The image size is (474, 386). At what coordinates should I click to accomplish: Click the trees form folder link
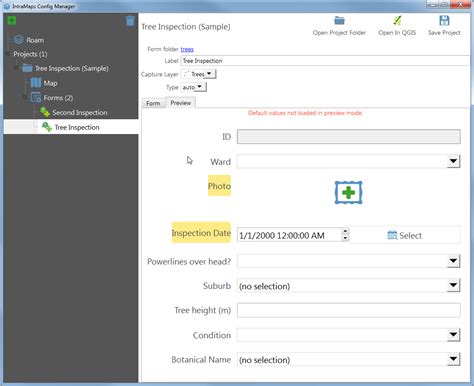tap(187, 49)
